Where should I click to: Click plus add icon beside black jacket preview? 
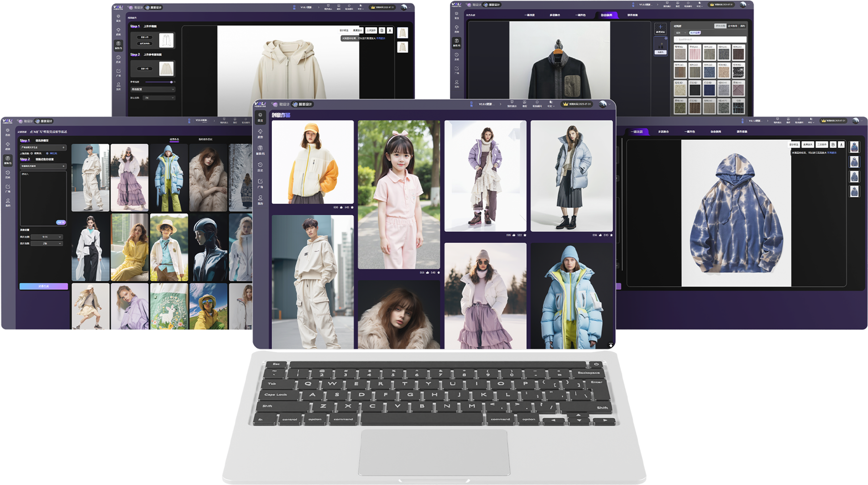pos(660,27)
